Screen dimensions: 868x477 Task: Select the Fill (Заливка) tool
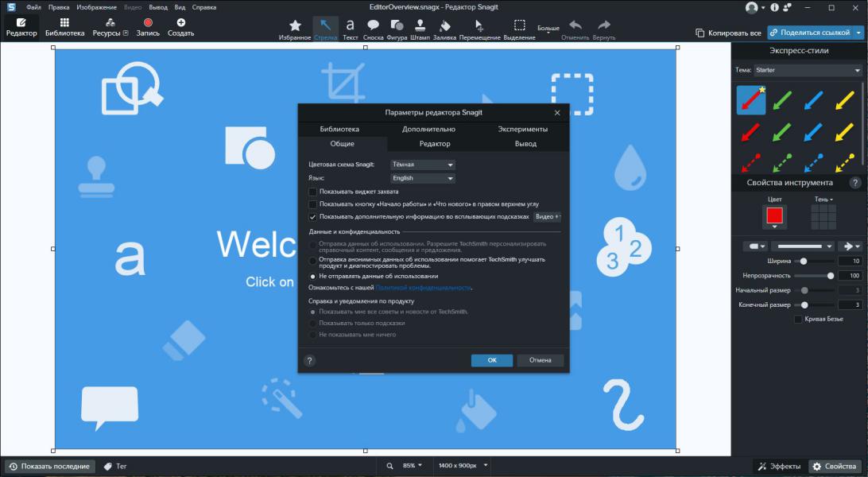pos(444,29)
